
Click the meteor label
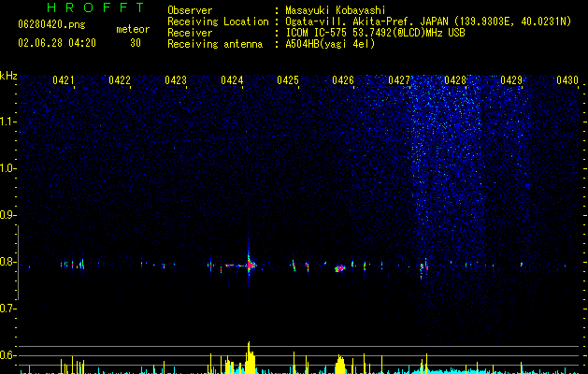click(133, 29)
